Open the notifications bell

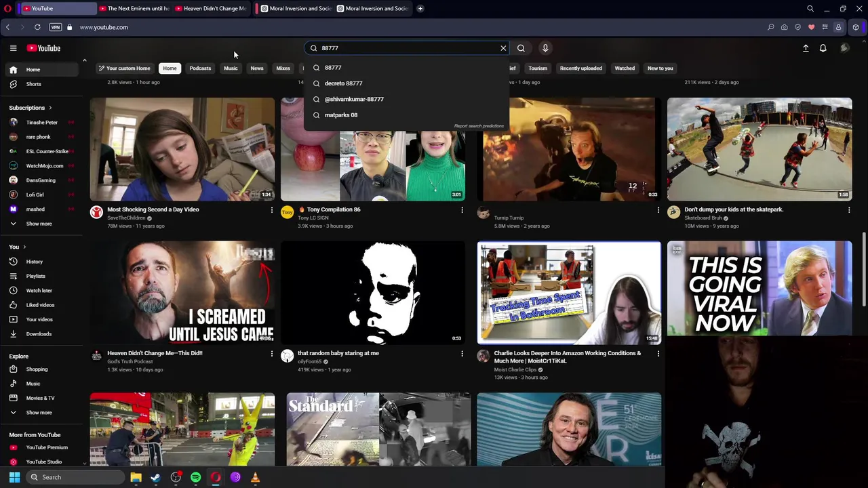[823, 48]
